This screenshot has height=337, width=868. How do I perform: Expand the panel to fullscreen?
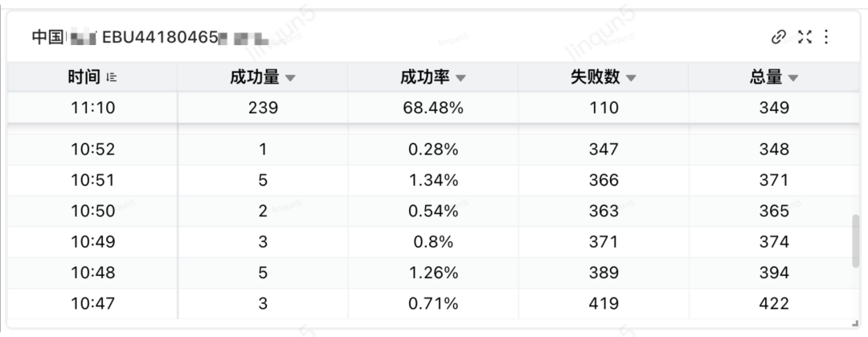[x=804, y=36]
